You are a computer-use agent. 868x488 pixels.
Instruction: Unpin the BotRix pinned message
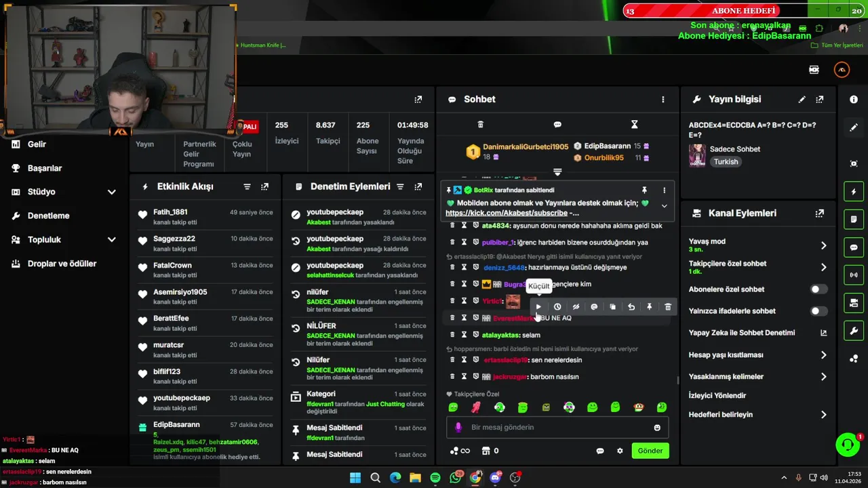(644, 190)
